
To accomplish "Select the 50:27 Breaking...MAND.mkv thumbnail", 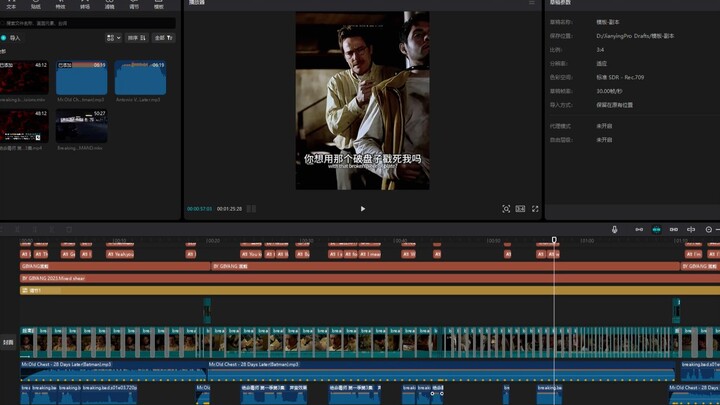I will coord(81,126).
